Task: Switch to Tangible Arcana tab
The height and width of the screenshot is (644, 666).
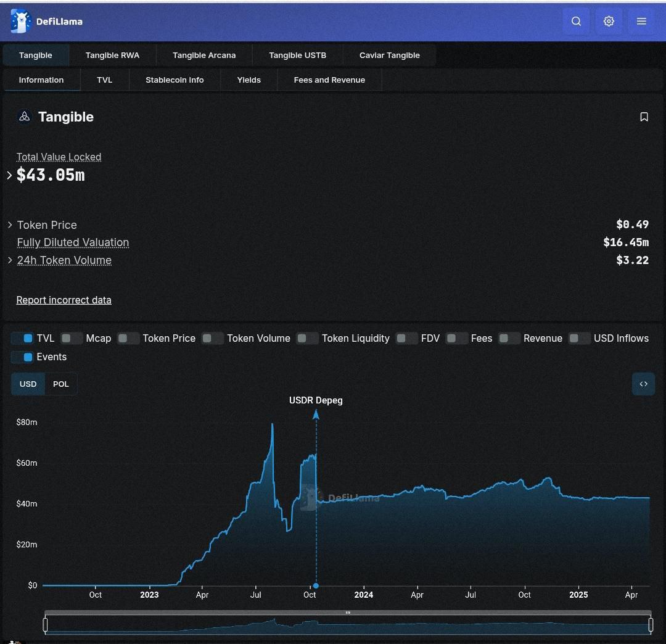Action: 204,56
